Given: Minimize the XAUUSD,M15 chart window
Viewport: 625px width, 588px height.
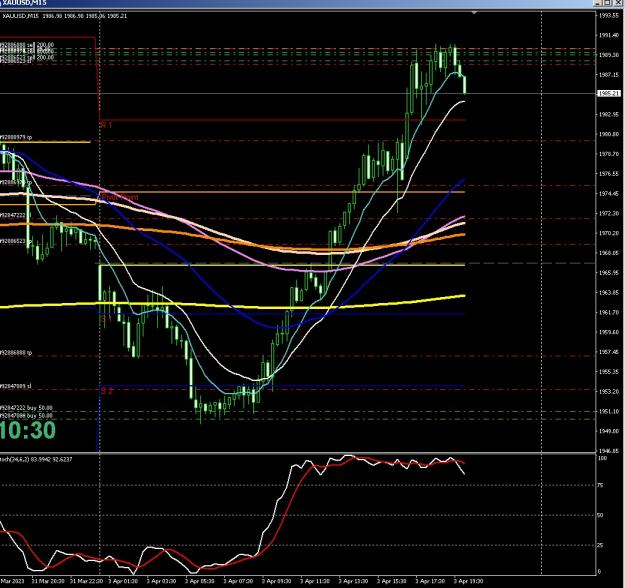Looking at the screenshot, I should [x=597, y=3].
